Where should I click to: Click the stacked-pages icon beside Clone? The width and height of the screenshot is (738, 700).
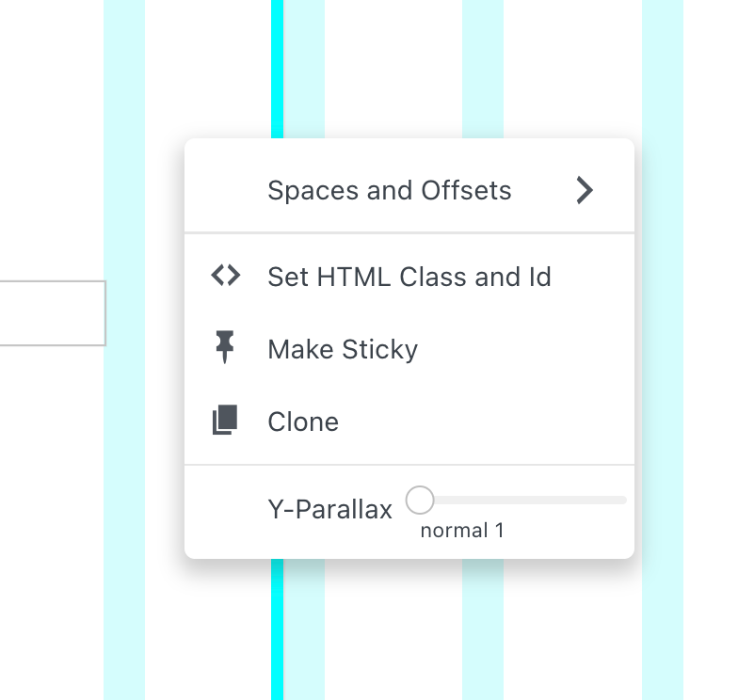point(225,421)
